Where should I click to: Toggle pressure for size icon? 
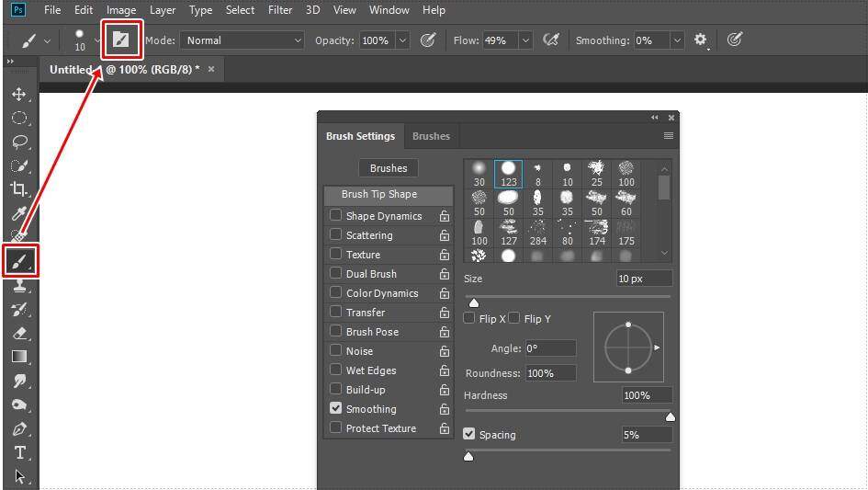735,40
